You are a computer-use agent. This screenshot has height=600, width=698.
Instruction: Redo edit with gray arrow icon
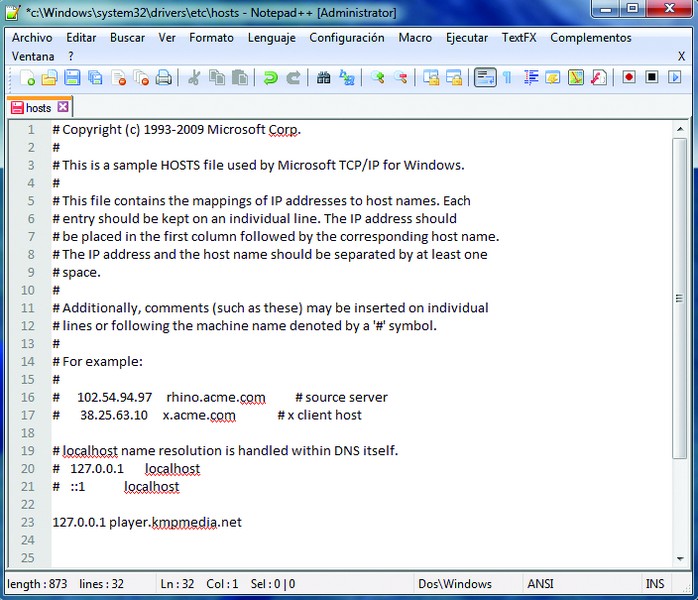tap(293, 78)
